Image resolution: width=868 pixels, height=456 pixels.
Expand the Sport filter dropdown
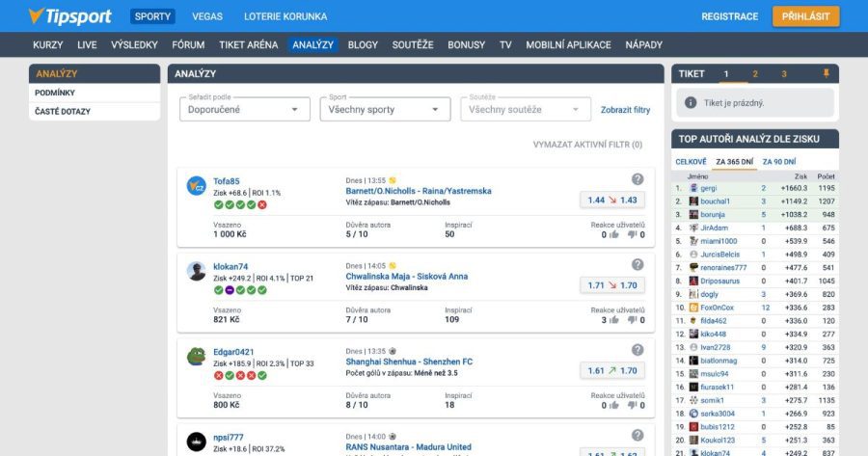(385, 110)
